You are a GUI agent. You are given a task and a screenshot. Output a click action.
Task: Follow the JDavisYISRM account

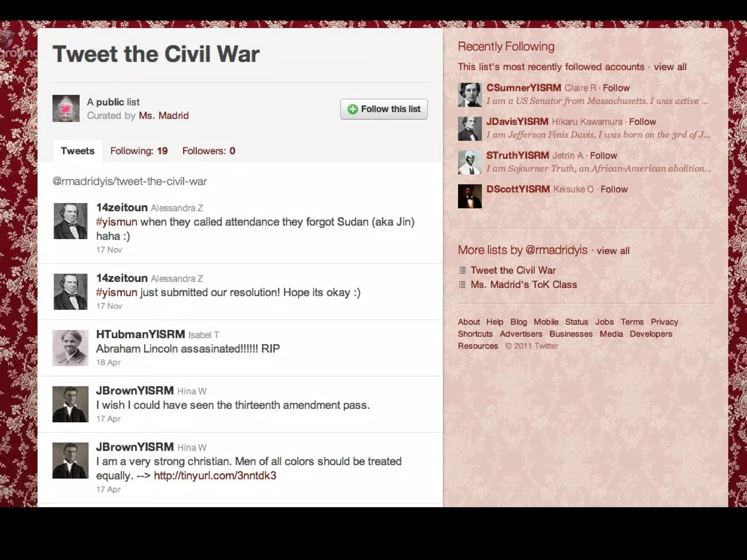642,122
